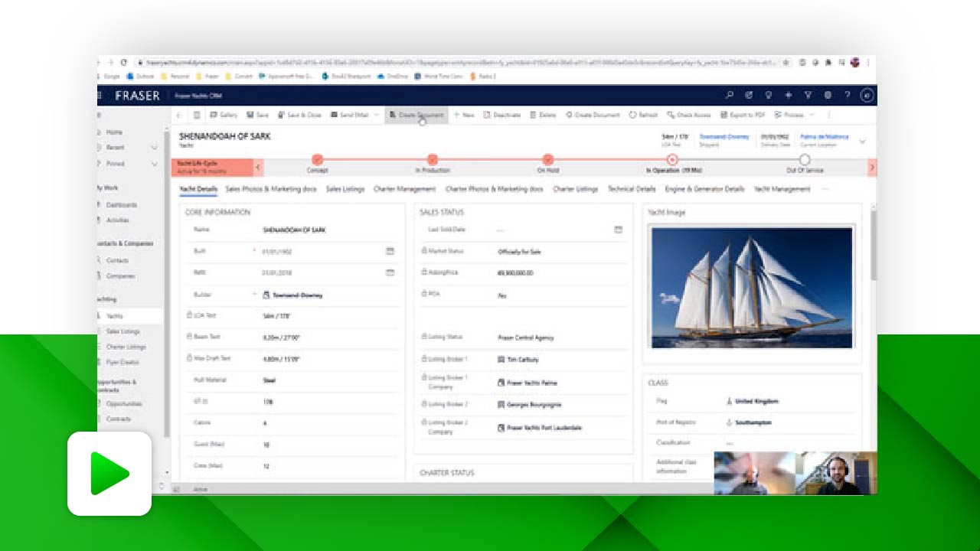Save the yacht record
Viewport: 980px width, 551px height.
tap(257, 115)
